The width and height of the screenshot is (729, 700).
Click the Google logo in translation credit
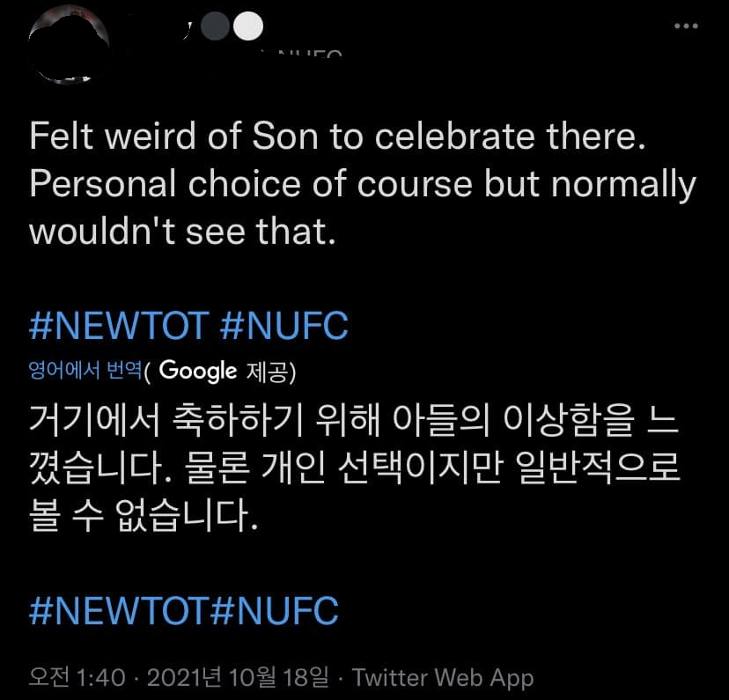[198, 371]
